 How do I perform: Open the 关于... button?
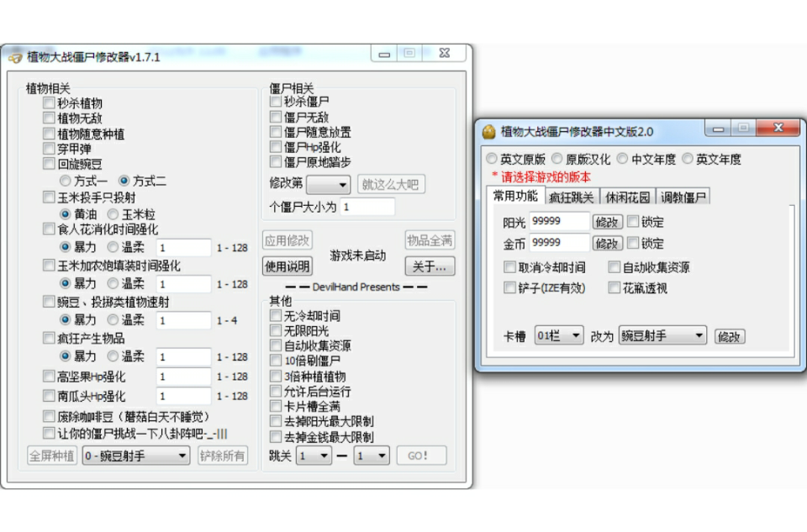[x=430, y=266]
